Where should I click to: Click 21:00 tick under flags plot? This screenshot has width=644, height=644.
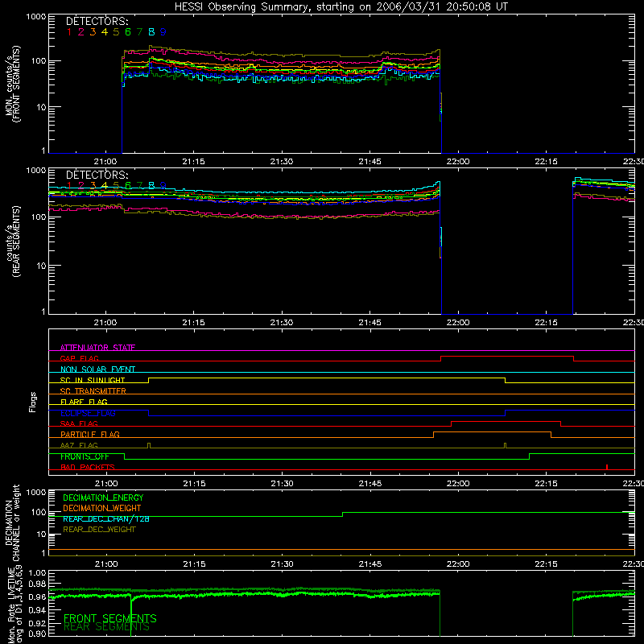[106, 484]
